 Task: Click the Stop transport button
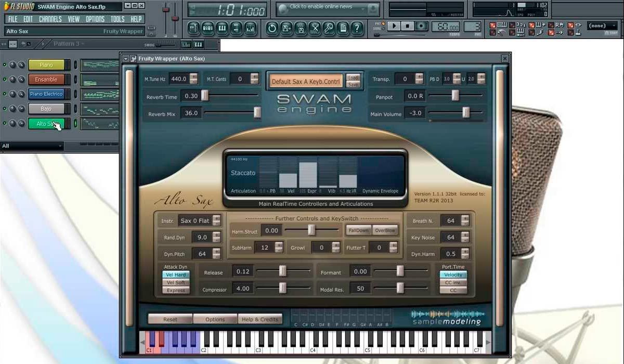tap(408, 26)
